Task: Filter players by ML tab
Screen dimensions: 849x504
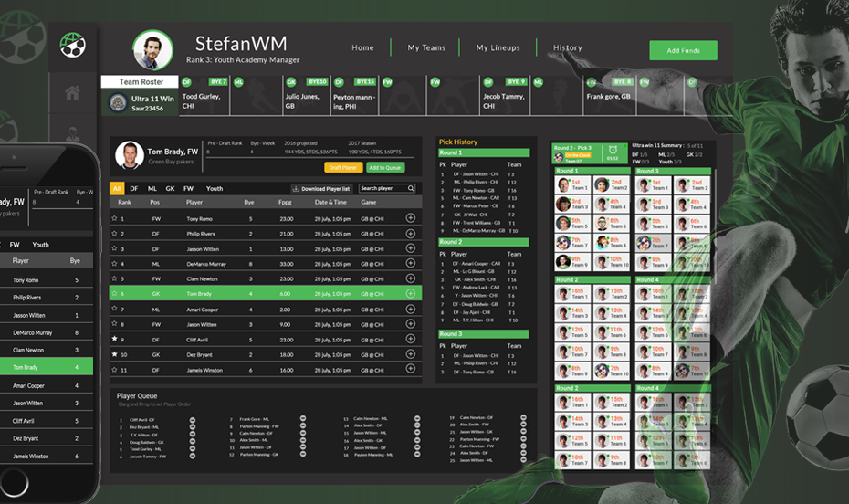Action: point(152,188)
